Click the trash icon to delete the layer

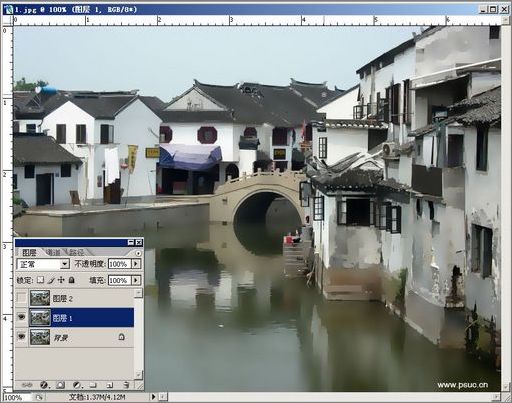126,385
